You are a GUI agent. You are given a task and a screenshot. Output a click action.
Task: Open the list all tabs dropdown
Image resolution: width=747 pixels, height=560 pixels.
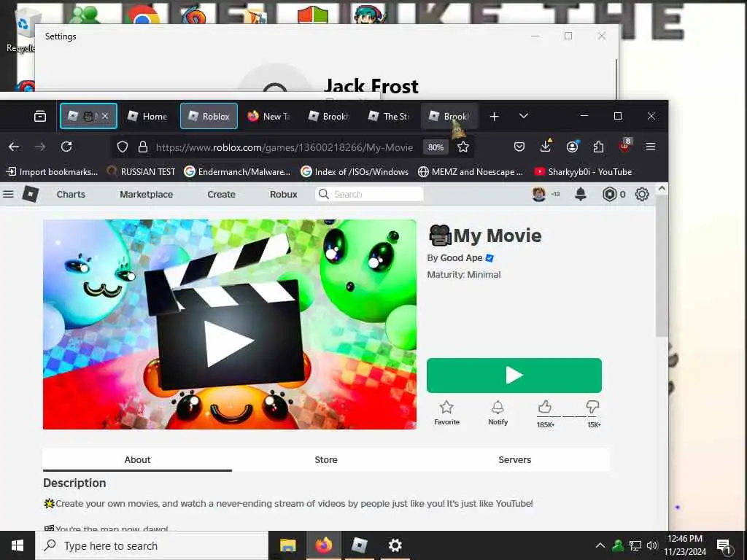click(524, 116)
